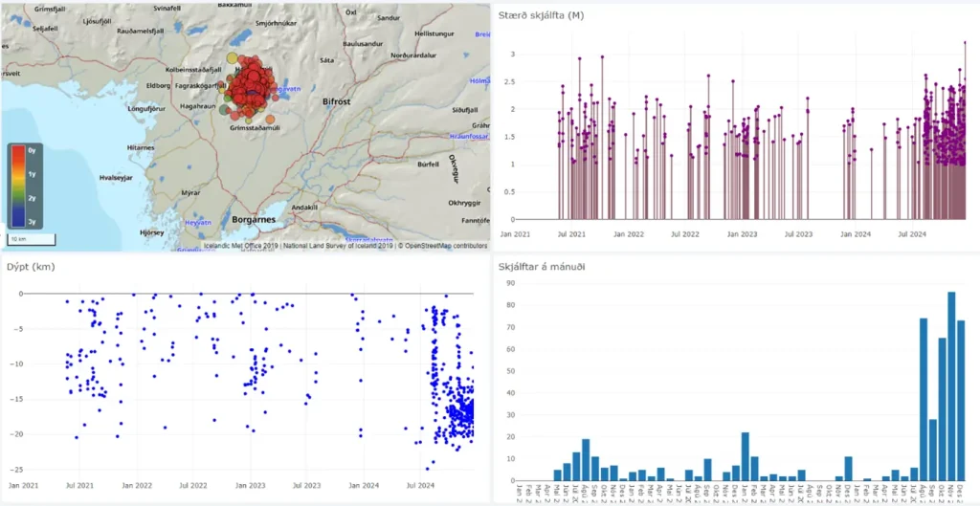Click the yellow quake circle above the cluster
Image resolution: width=980 pixels, height=506 pixels.
point(232,59)
